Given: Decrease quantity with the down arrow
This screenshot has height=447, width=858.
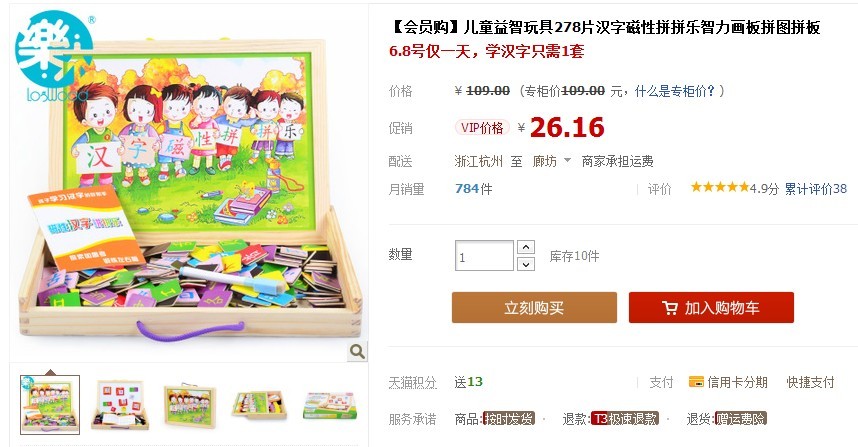Looking at the screenshot, I should tap(525, 264).
